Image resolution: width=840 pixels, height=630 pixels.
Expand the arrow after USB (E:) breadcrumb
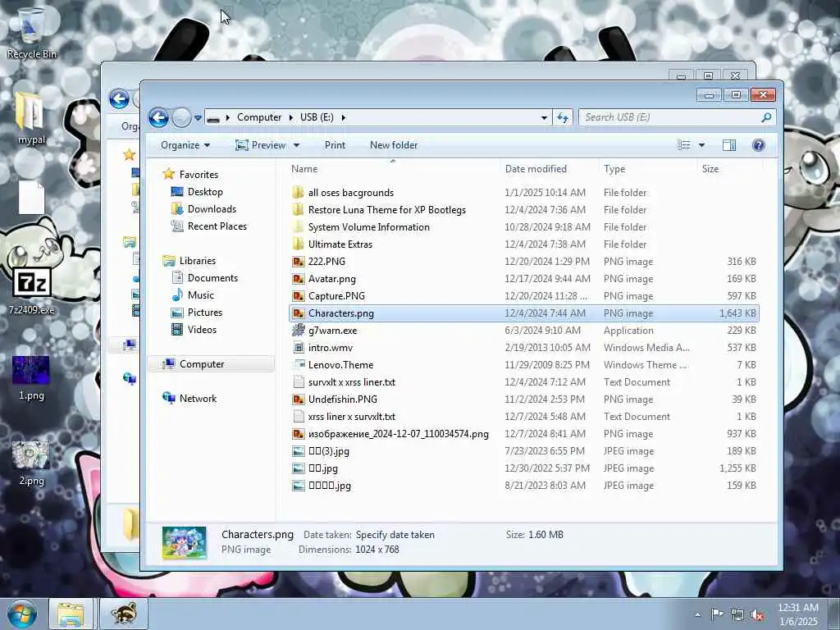point(344,117)
